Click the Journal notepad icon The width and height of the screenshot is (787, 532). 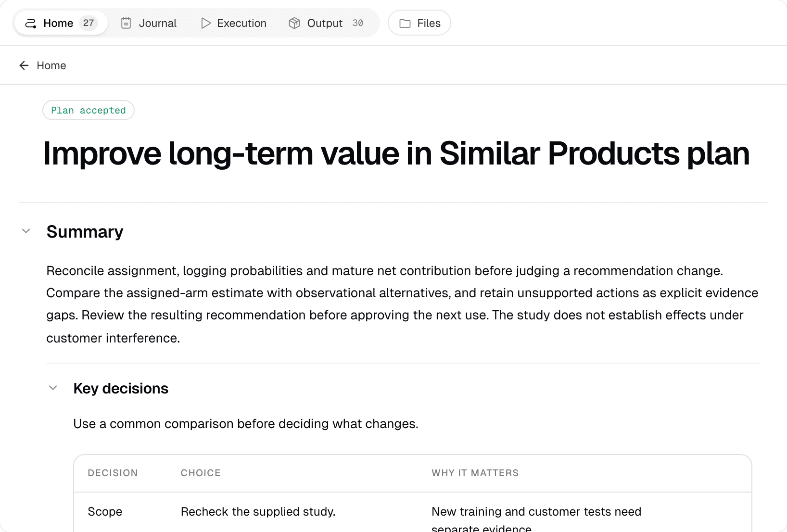pos(126,23)
